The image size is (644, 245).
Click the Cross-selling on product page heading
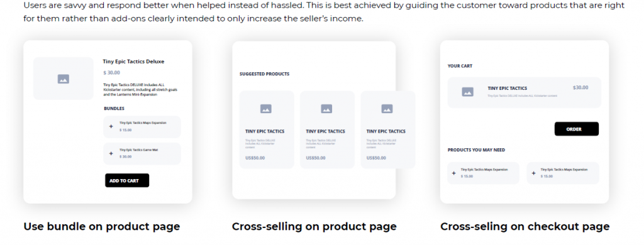(x=314, y=227)
